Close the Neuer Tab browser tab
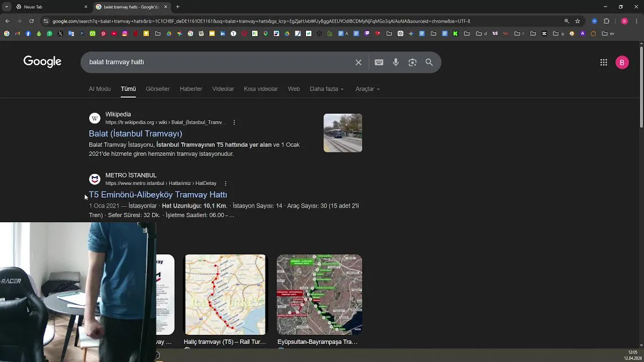Viewport: 644px width, 362px height. (86, 7)
